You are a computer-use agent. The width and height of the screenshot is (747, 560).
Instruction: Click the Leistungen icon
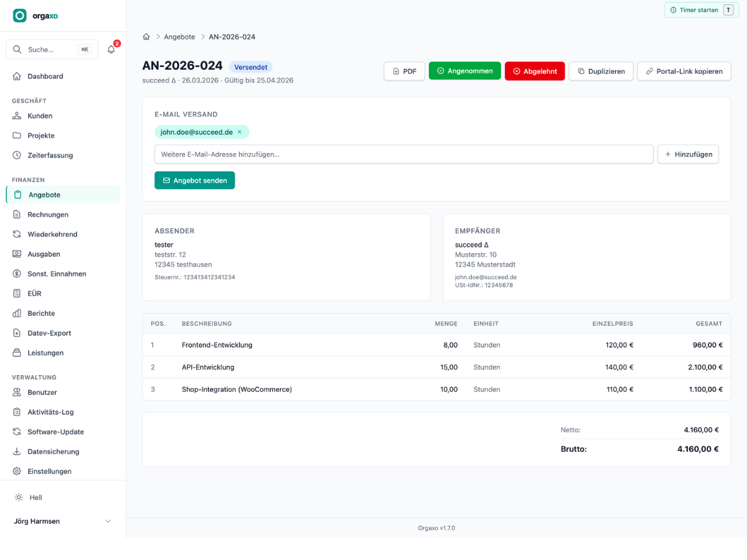[x=17, y=353]
